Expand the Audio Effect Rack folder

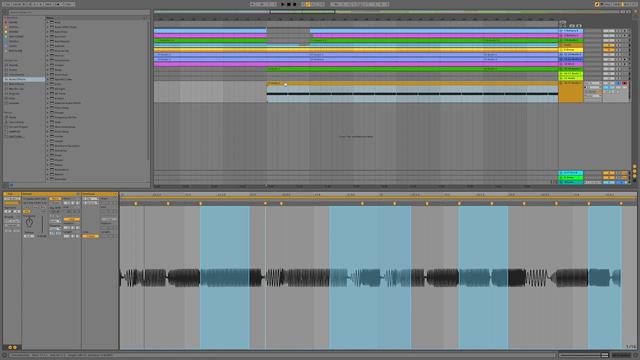pyautogui.click(x=47, y=27)
